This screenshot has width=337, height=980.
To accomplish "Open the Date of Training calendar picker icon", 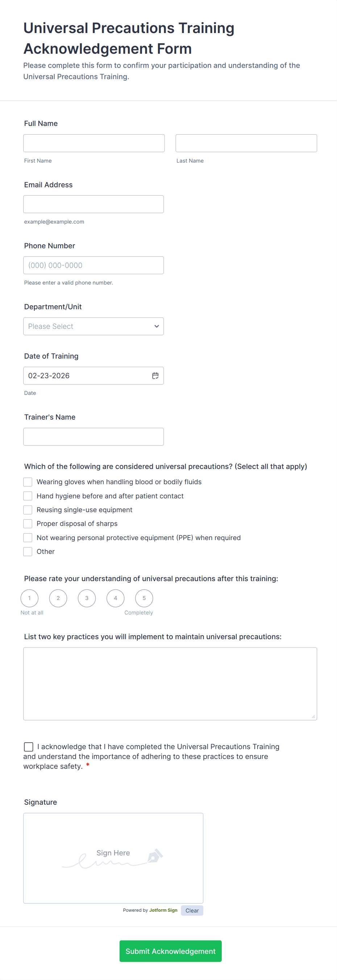I will point(155,376).
